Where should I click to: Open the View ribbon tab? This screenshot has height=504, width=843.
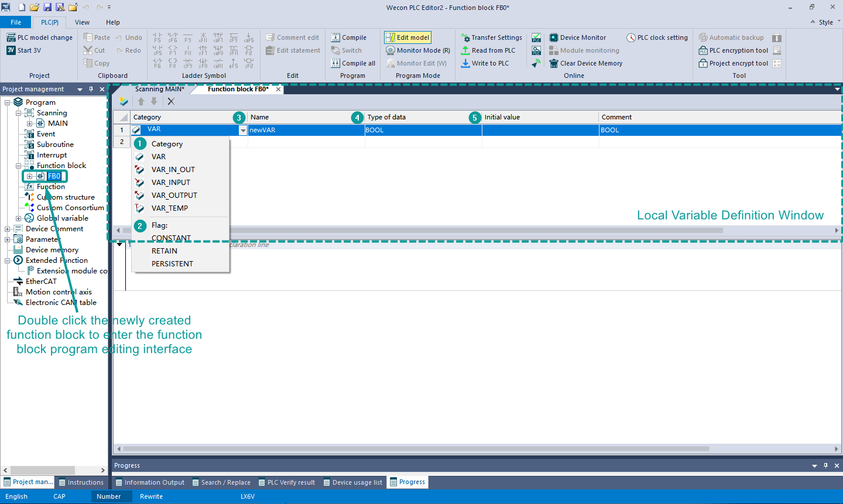point(82,22)
